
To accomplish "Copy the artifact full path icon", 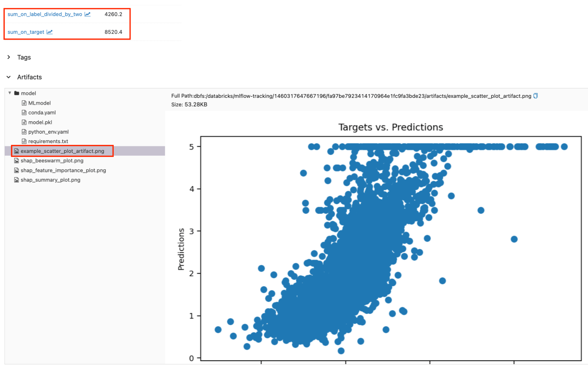I will pos(536,96).
